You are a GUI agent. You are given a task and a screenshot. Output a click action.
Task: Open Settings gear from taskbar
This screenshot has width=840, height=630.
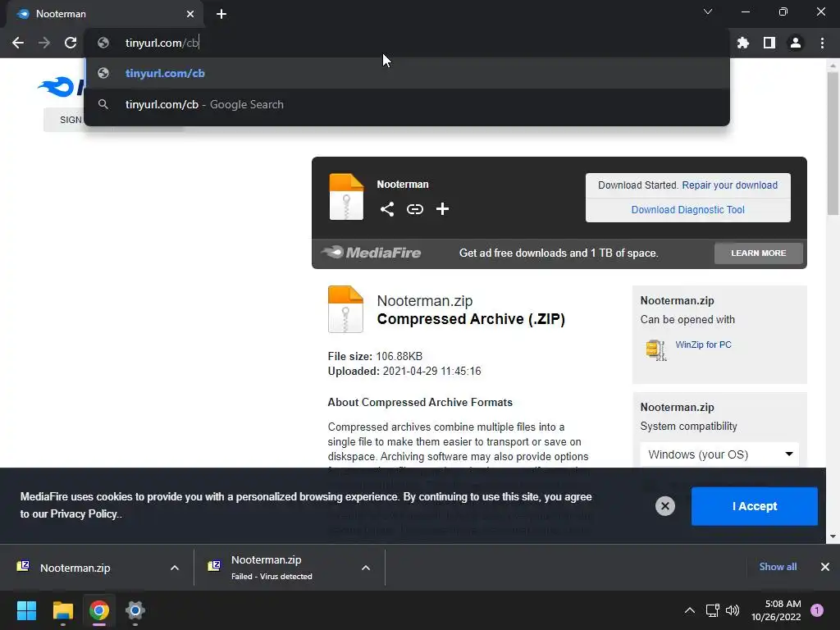[x=135, y=610]
